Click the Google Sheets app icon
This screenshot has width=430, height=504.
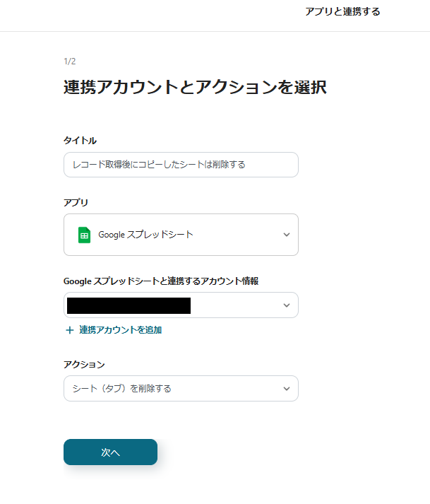click(84, 235)
